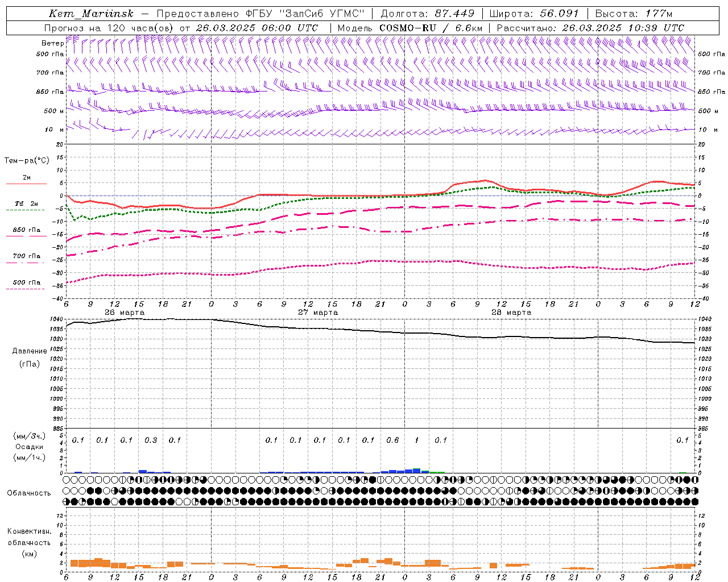Click the 28 марта date label
This screenshot has width=728, height=582.
coord(511,313)
